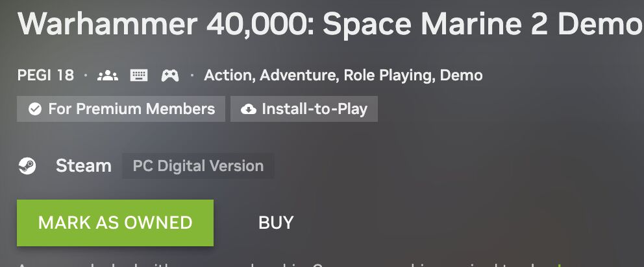Viewport: 644px width, 267px height.
Task: Click the Steam logo icon
Action: 27,166
